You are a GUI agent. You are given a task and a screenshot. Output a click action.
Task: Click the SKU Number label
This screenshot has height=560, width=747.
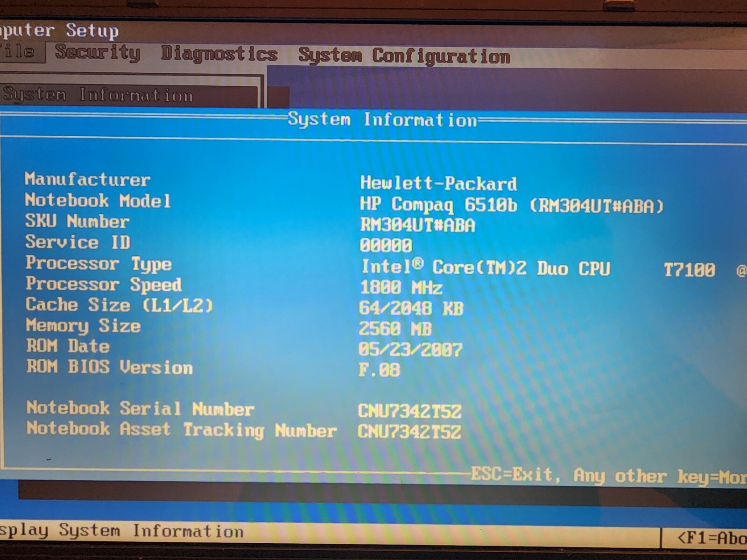coord(77,221)
